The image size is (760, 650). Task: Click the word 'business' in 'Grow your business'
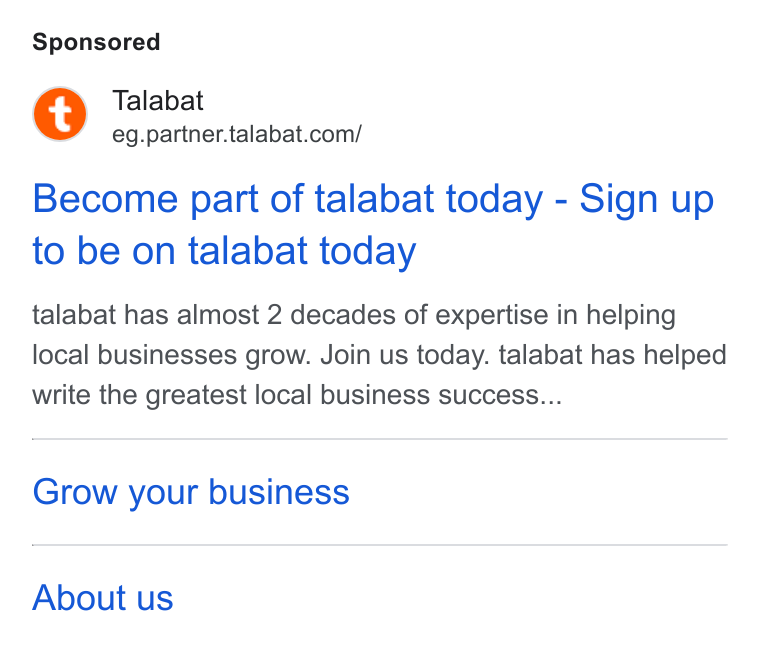point(279,492)
